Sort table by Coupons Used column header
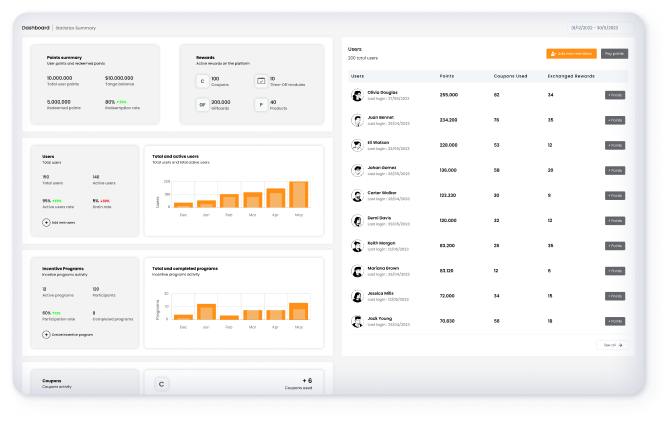 click(x=511, y=76)
